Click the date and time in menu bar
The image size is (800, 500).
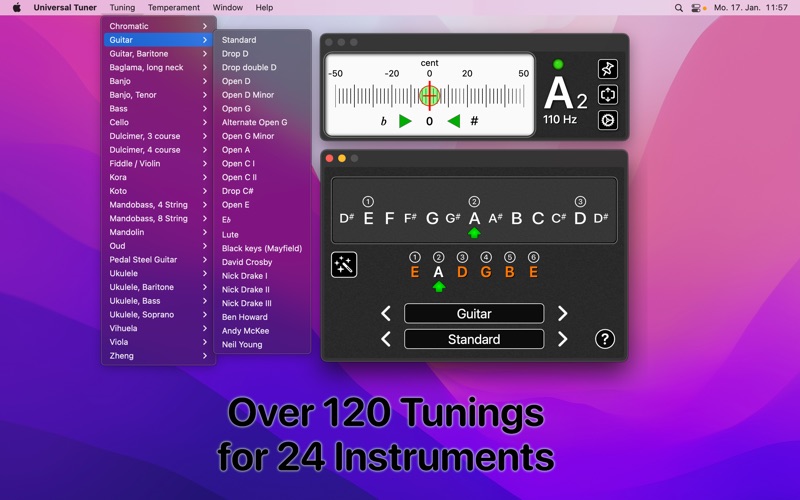pyautogui.click(x=751, y=8)
